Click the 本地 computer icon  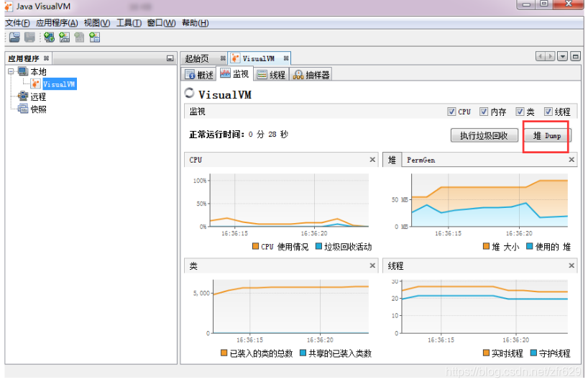[x=23, y=71]
